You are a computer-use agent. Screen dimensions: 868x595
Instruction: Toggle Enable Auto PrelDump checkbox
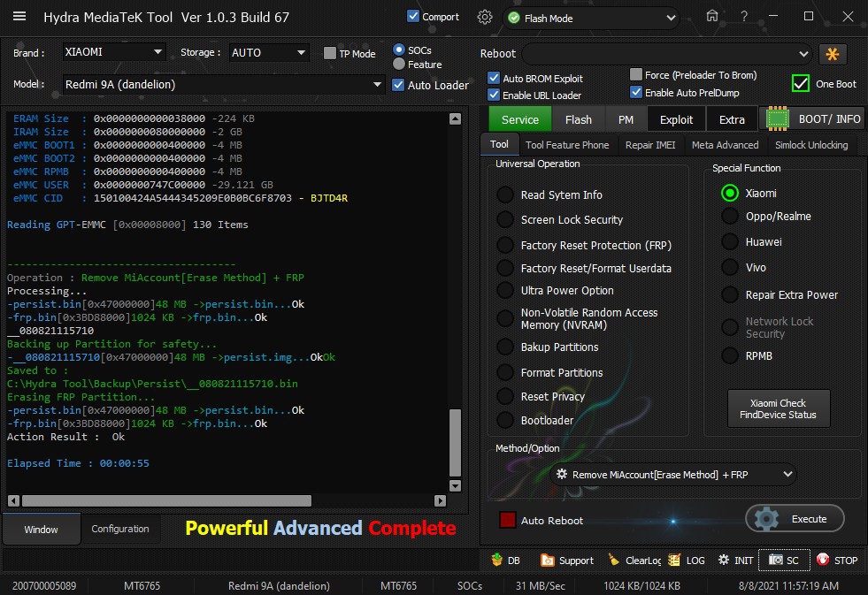tap(636, 92)
